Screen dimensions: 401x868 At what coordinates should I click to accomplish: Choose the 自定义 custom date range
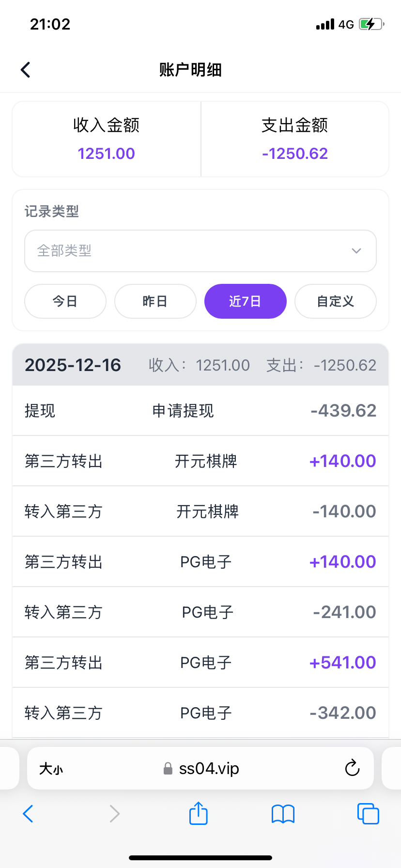[336, 301]
